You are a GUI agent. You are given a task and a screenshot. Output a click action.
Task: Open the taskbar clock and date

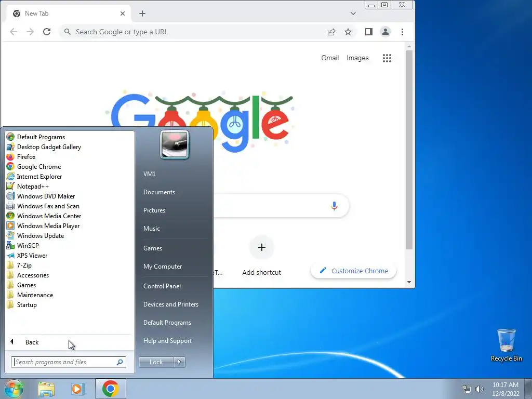click(506, 389)
